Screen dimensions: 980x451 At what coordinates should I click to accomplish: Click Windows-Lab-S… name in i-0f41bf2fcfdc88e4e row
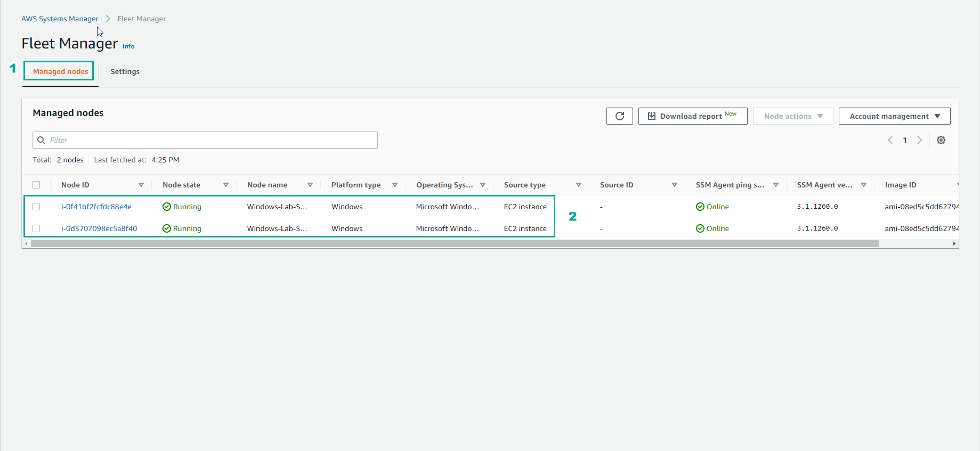point(277,207)
